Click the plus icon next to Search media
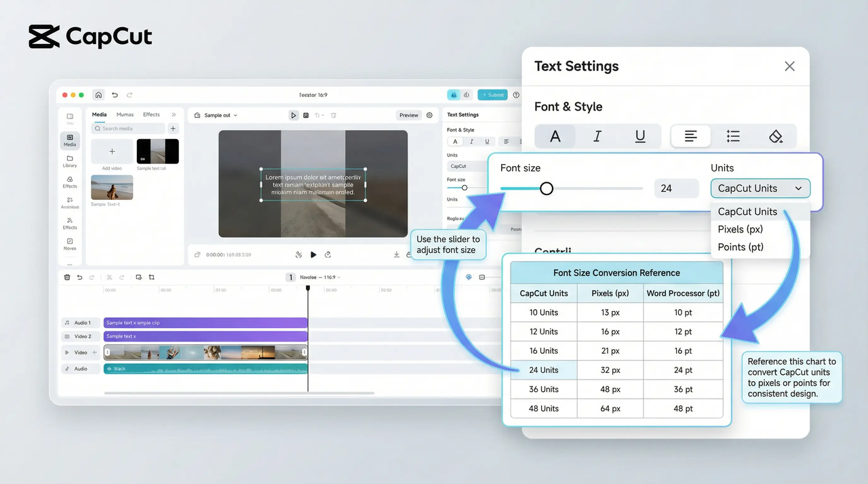 [173, 128]
